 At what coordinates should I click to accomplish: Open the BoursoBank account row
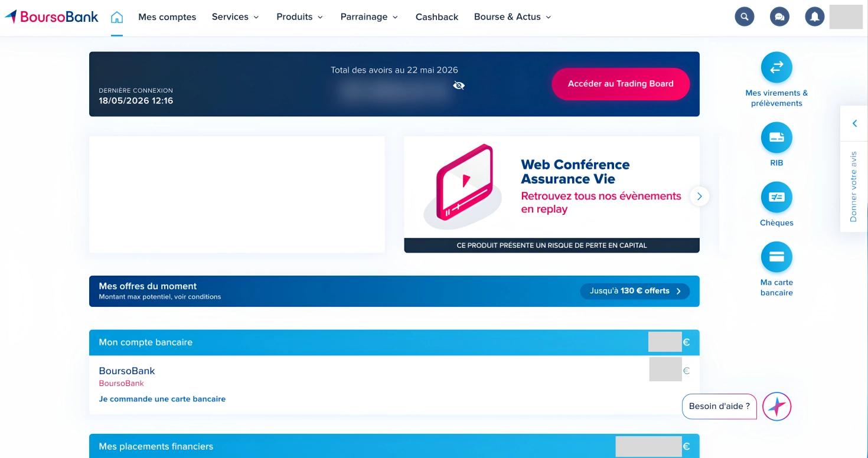tap(394, 384)
